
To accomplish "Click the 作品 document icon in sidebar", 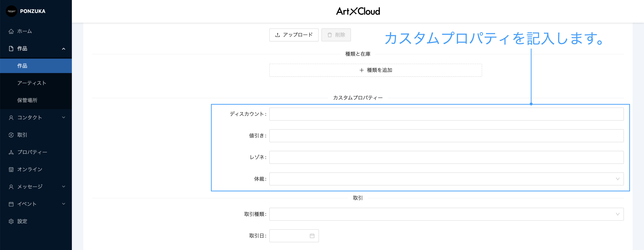I will click(11, 49).
